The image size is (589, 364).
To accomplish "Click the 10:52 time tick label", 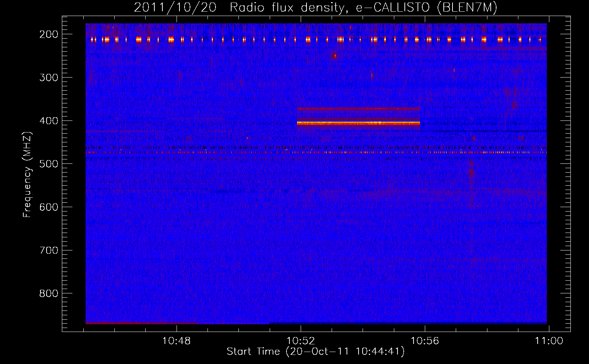I will click(301, 341).
